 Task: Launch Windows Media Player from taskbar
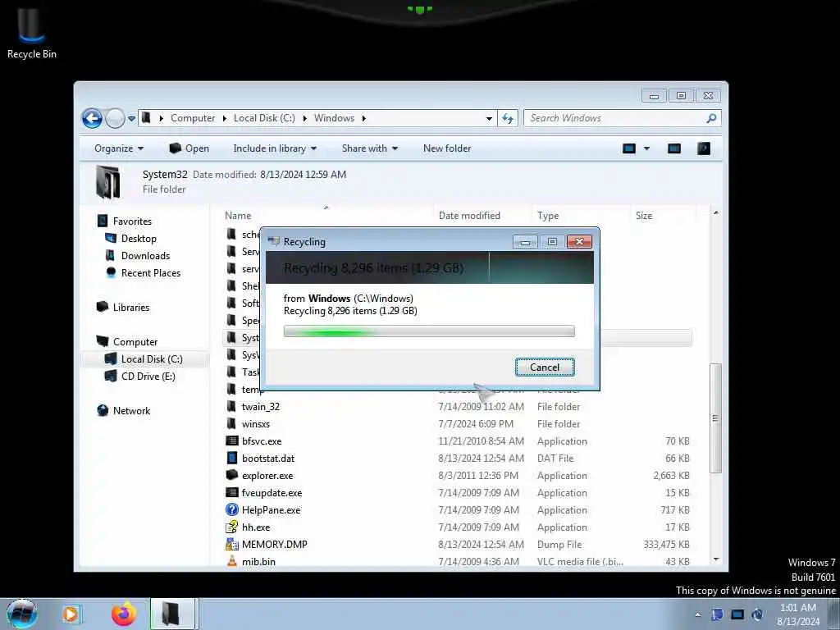click(x=71, y=614)
